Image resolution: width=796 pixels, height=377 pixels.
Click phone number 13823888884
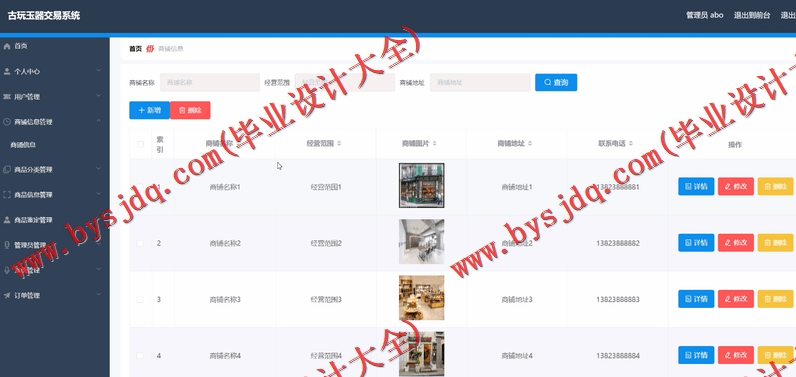618,356
